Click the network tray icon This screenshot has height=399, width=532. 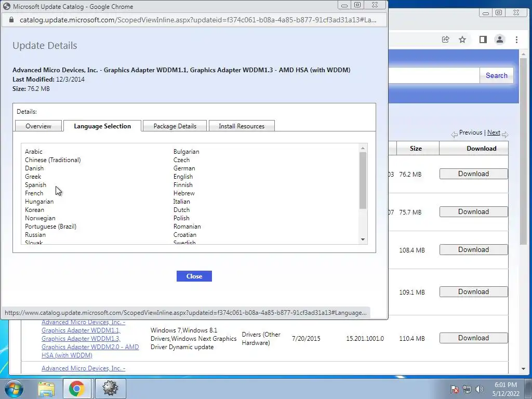click(467, 389)
